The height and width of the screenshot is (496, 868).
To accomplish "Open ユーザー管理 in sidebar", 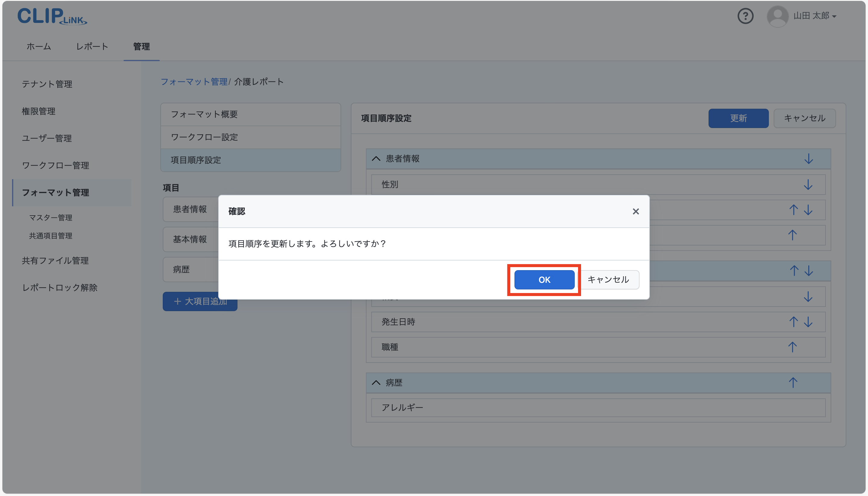I will pyautogui.click(x=47, y=138).
